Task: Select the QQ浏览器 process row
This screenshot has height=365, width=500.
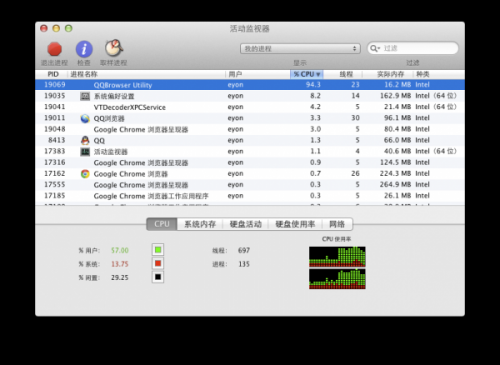Action: point(250,118)
